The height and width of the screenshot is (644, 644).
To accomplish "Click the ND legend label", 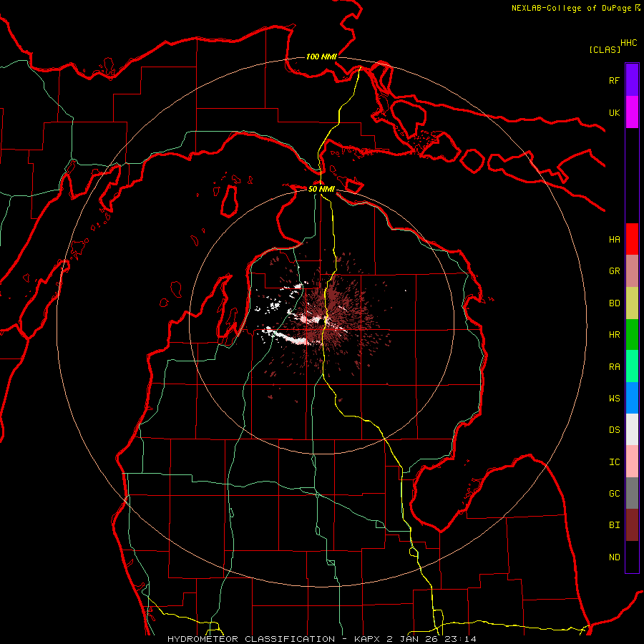I will point(614,557).
